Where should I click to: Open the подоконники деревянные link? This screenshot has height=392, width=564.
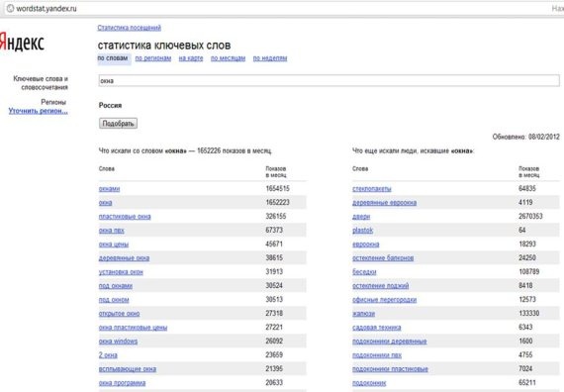pyautogui.click(x=390, y=342)
